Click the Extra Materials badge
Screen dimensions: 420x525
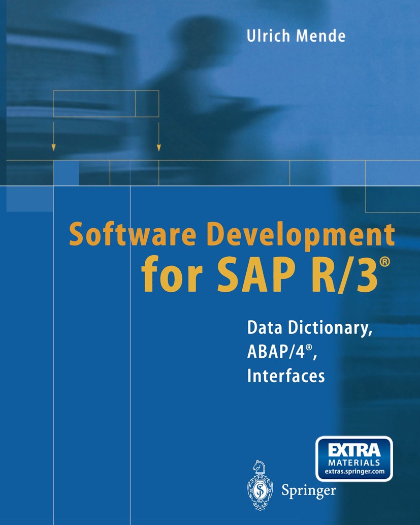354,458
